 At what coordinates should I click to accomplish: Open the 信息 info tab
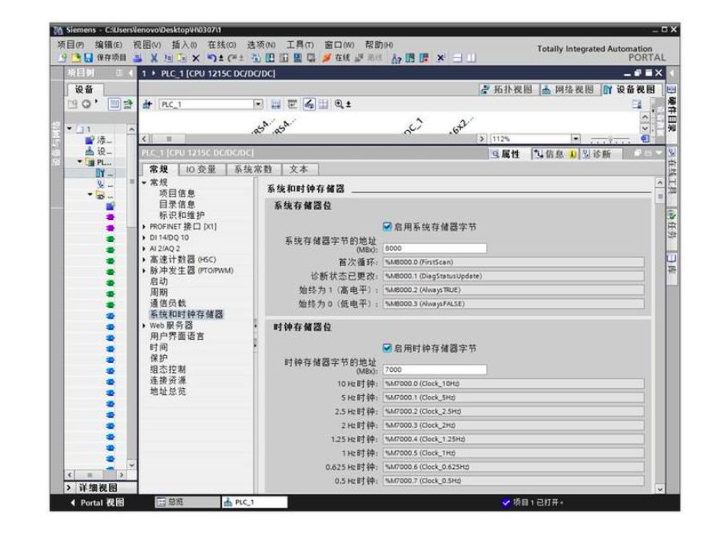554,154
